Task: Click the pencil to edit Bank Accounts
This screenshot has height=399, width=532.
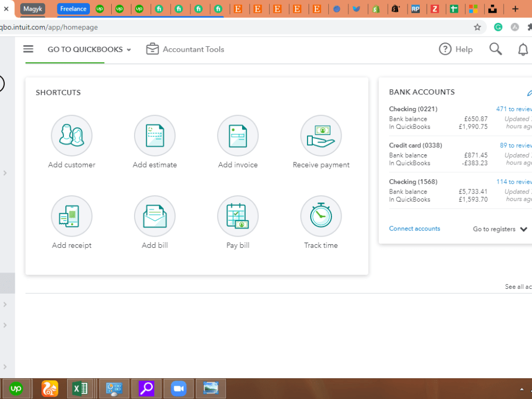Action: pos(529,92)
